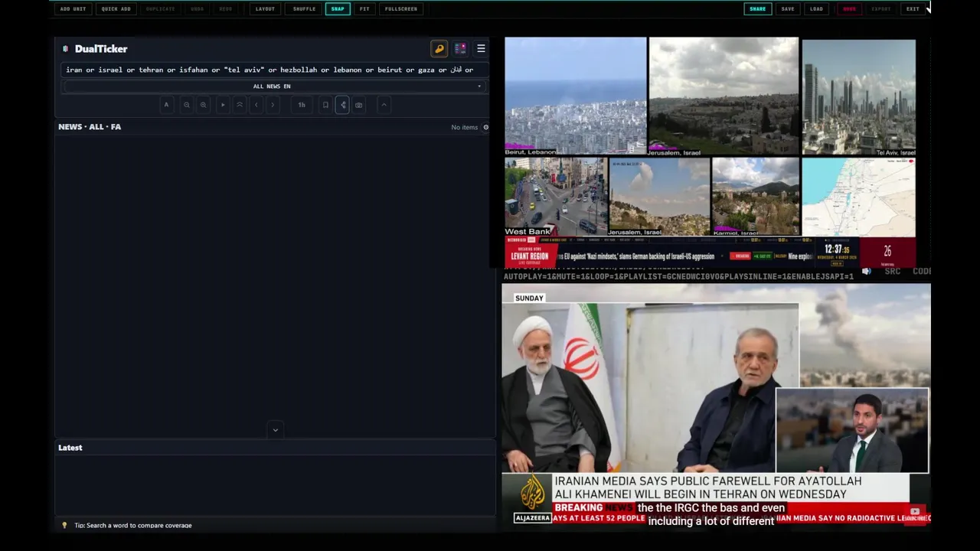Viewport: 980px width, 551px height.
Task: Toggle the SNAP option
Action: pos(338,9)
